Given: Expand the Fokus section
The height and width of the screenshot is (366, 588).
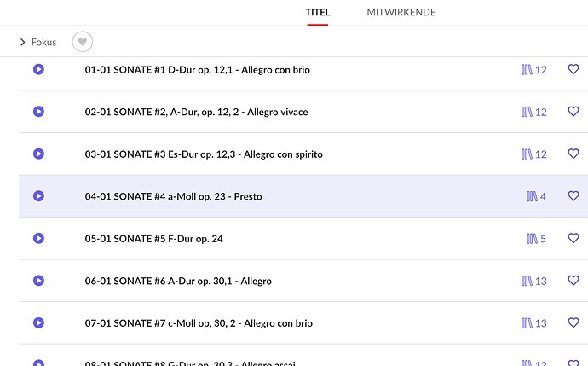Looking at the screenshot, I should click(38, 42).
